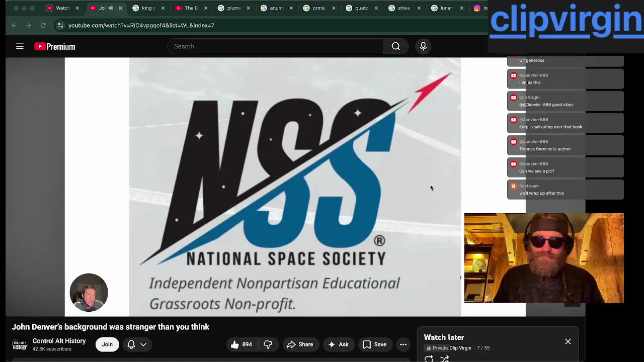The height and width of the screenshot is (362, 644).
Task: Click chat message 'Kurp is salivating over that book.'
Action: tap(551, 127)
